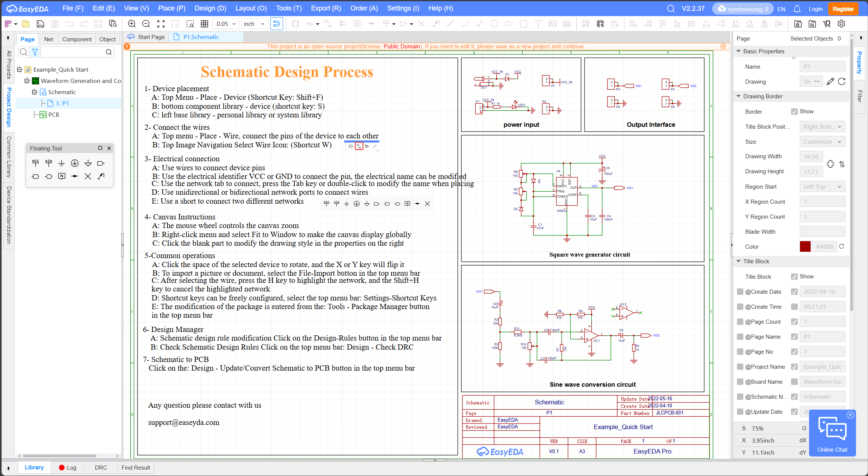This screenshot has width=868, height=476.
Task: Toggle value checkbox for @Create Date
Action: coord(794,291)
